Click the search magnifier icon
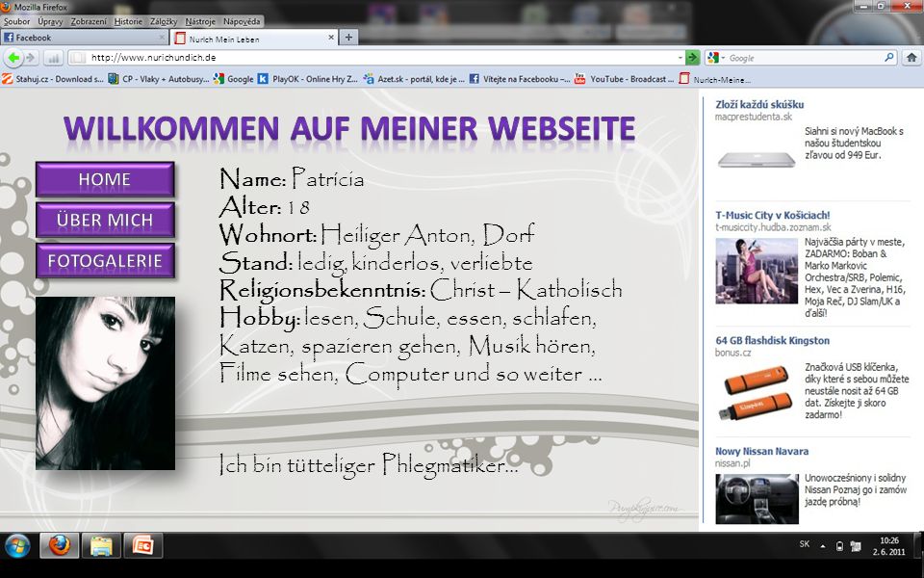 tap(886, 57)
